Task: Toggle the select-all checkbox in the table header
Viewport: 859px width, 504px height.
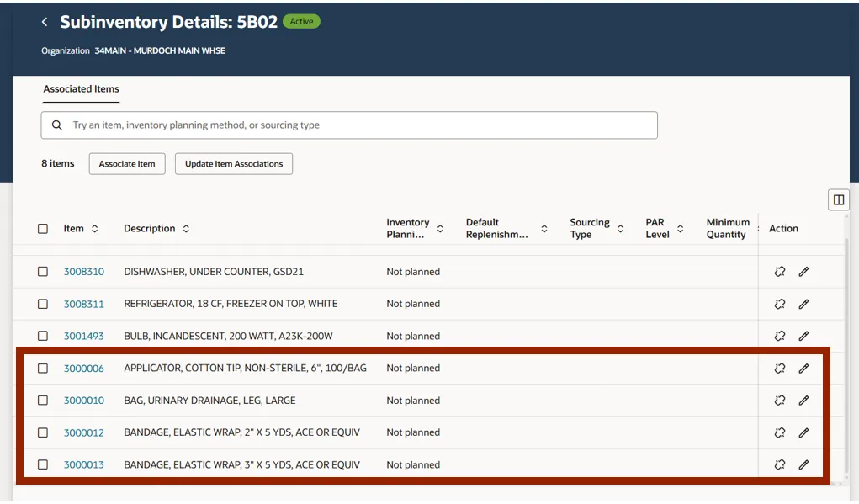Action: (43, 229)
